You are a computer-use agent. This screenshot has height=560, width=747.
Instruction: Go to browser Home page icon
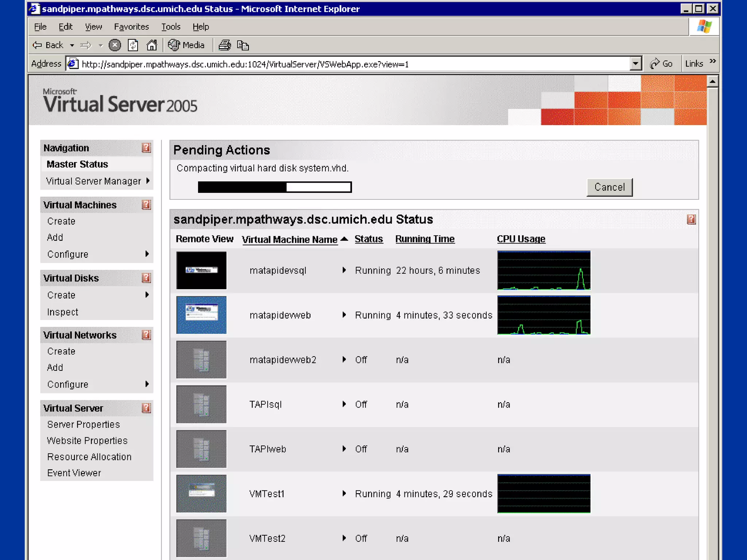152,45
